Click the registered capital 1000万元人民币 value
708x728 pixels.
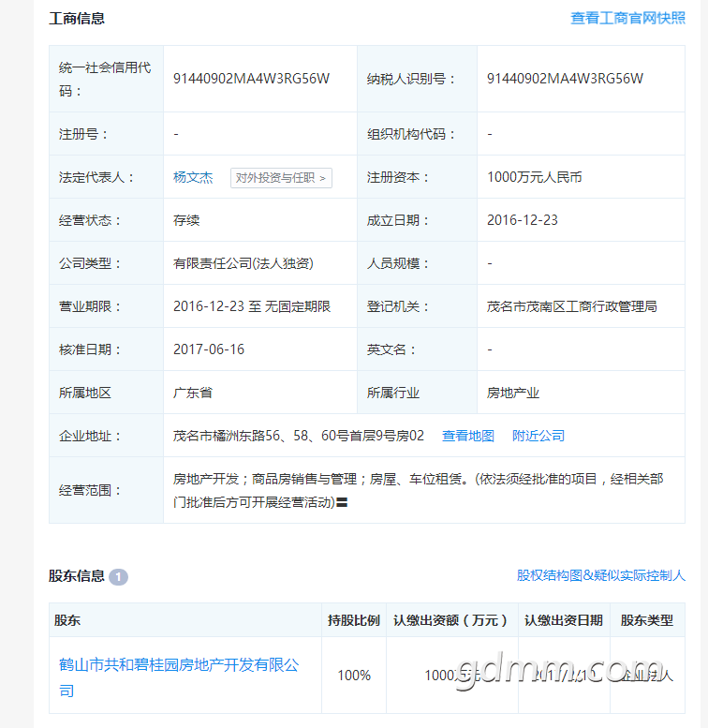pos(534,177)
